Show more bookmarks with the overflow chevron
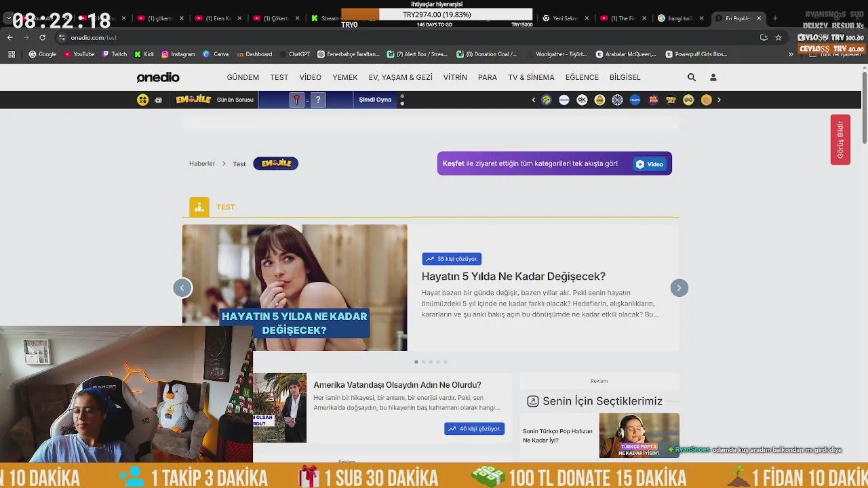Image resolution: width=868 pixels, height=488 pixels. pyautogui.click(x=791, y=54)
